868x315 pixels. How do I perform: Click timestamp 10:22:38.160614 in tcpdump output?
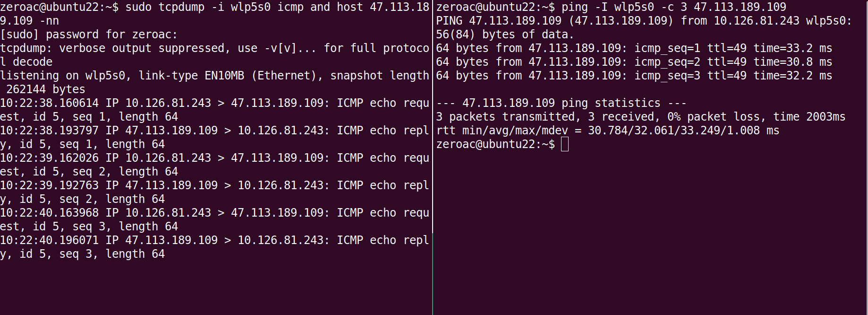(49, 103)
